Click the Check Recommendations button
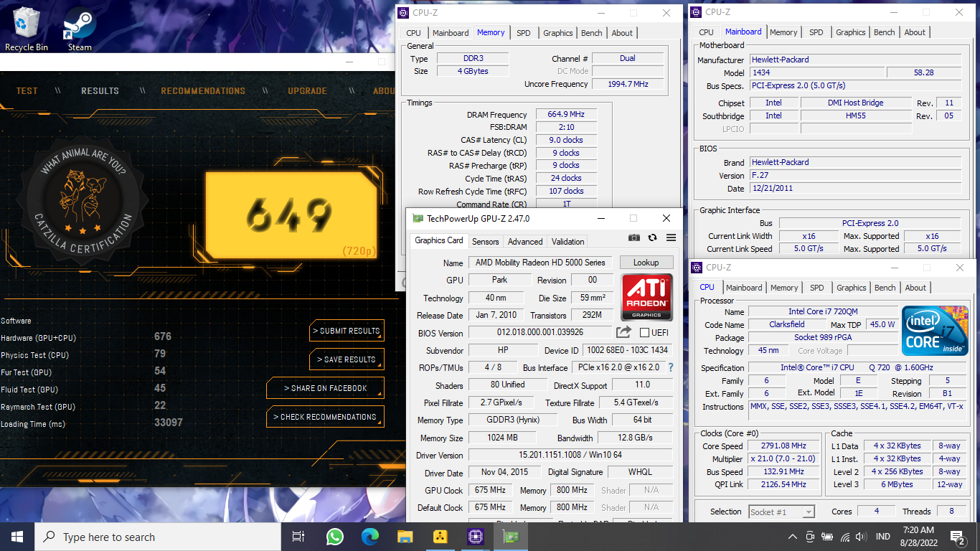 coord(326,417)
